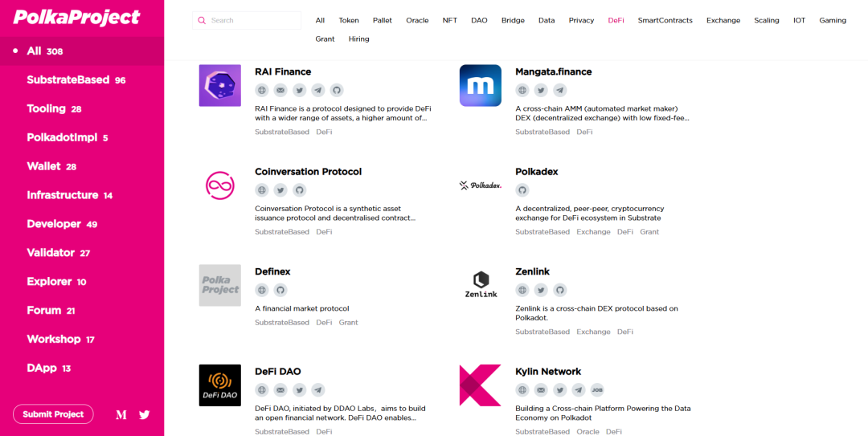Focus the Search input field

[247, 20]
